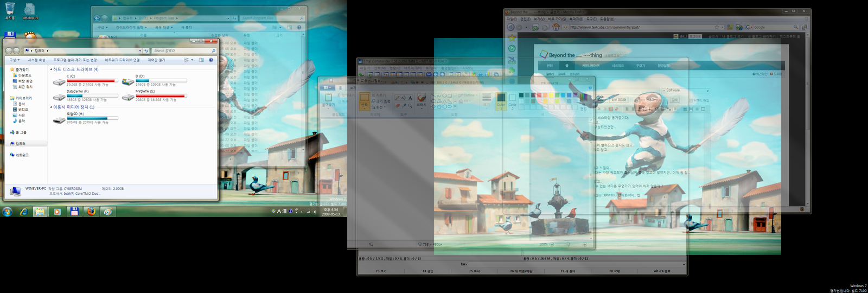Click the 시스템 속성 button

pos(36,60)
